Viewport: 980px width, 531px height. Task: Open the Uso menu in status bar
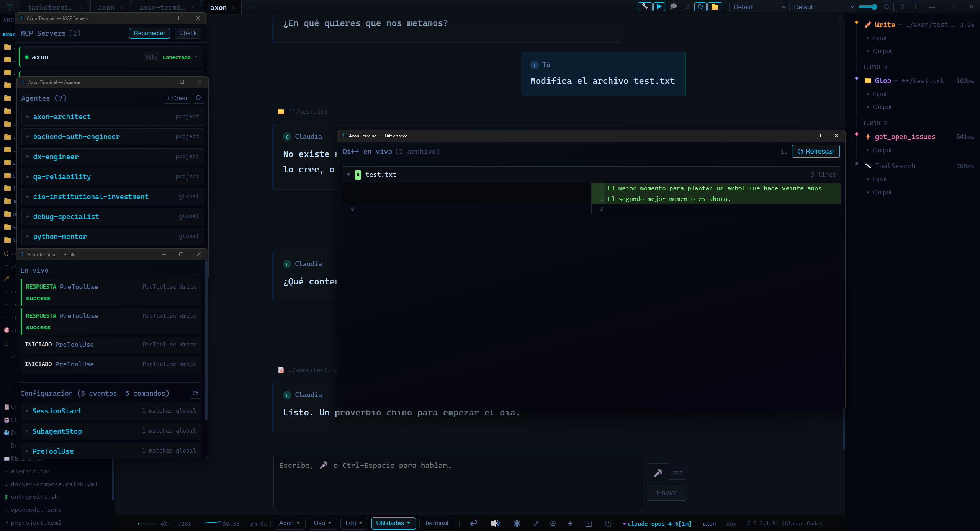322,523
